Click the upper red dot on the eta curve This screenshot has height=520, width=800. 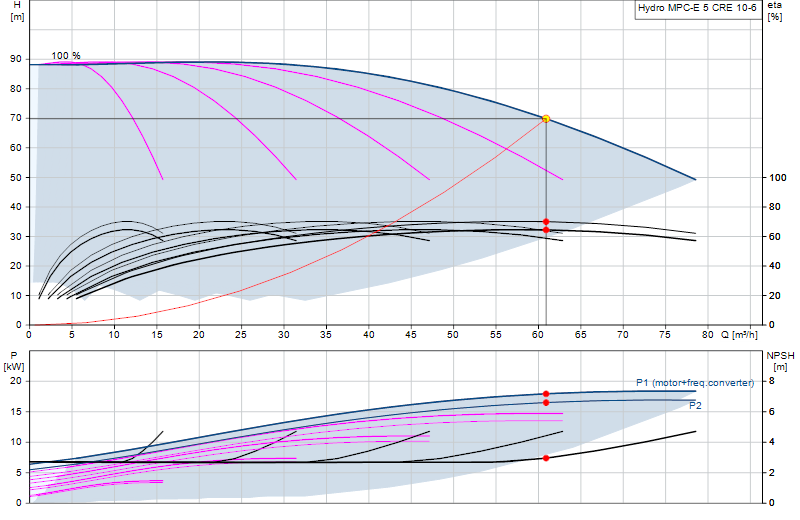point(546,222)
